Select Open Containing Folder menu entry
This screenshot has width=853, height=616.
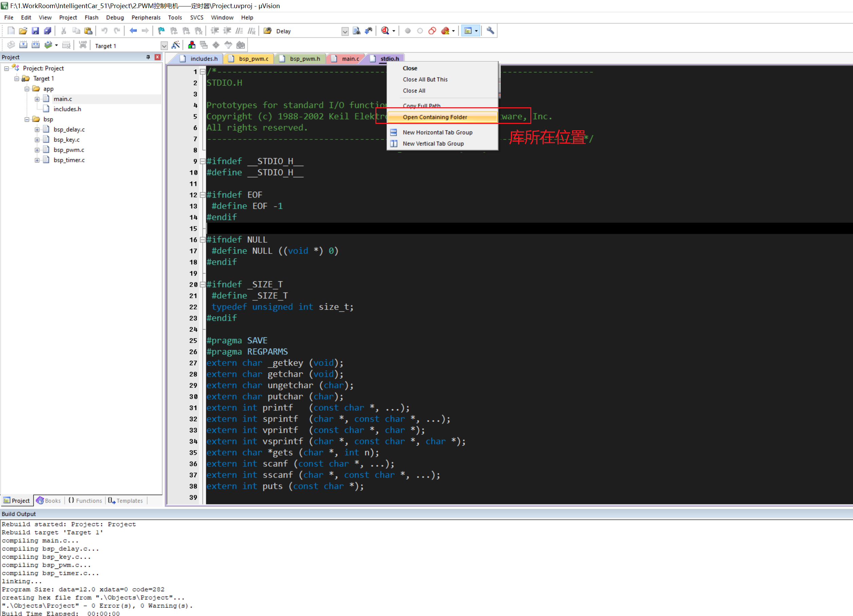pos(435,117)
